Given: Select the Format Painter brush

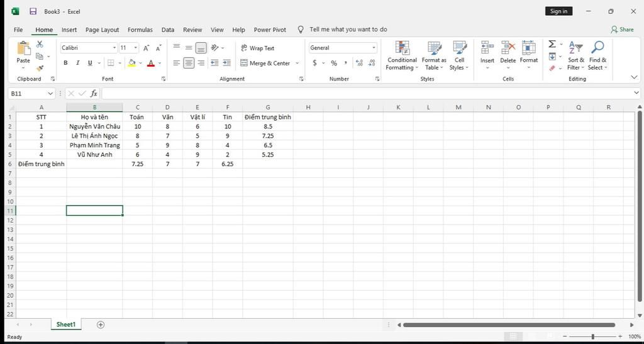Looking at the screenshot, I should [x=40, y=68].
